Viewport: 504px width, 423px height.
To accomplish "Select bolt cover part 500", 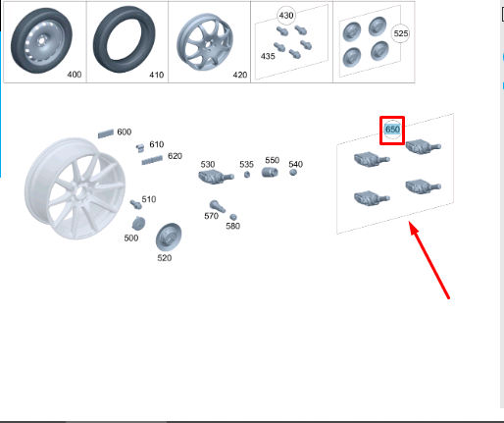I will (x=138, y=224).
